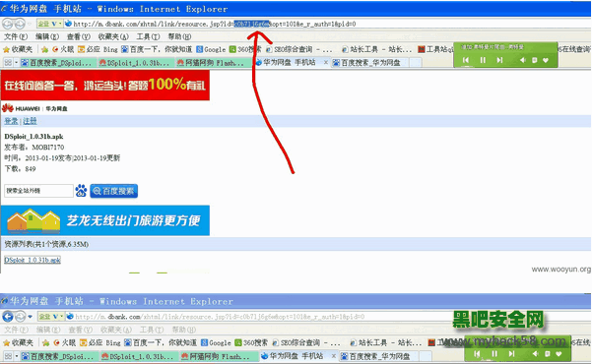Select 华为网盘 手机站 tab in upper window

[289, 62]
